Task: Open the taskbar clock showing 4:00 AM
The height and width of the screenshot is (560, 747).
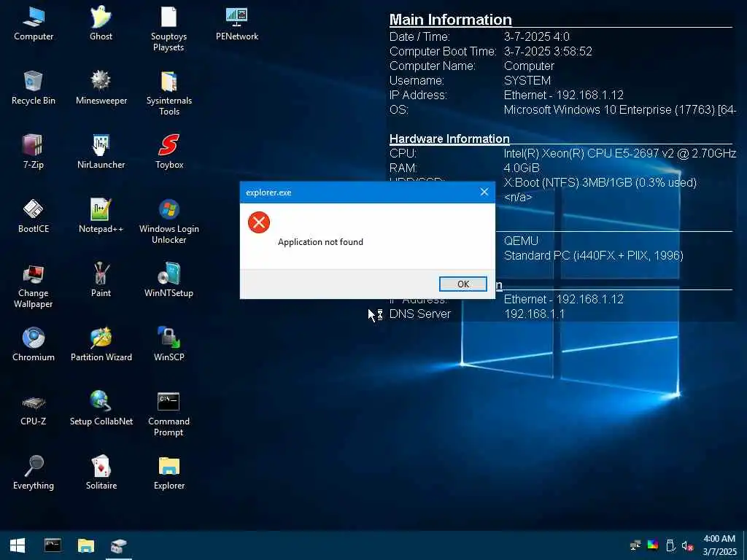Action: click(719, 545)
